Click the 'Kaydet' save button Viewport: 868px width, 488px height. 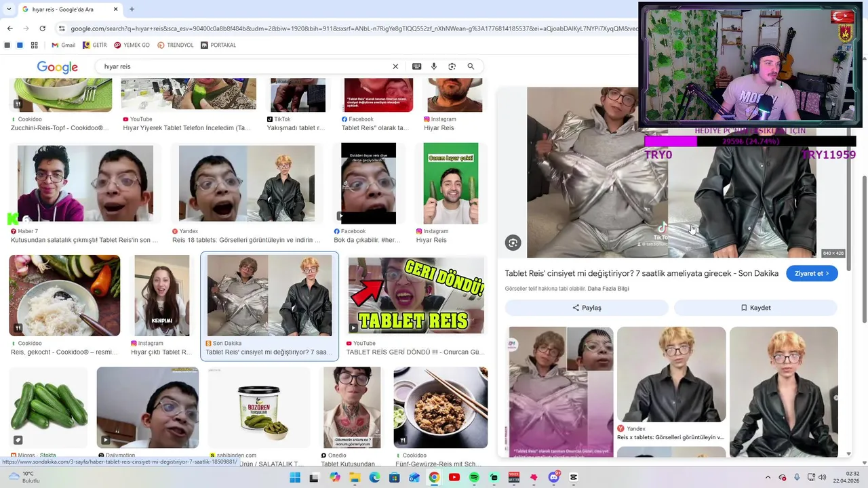pyautogui.click(x=755, y=308)
